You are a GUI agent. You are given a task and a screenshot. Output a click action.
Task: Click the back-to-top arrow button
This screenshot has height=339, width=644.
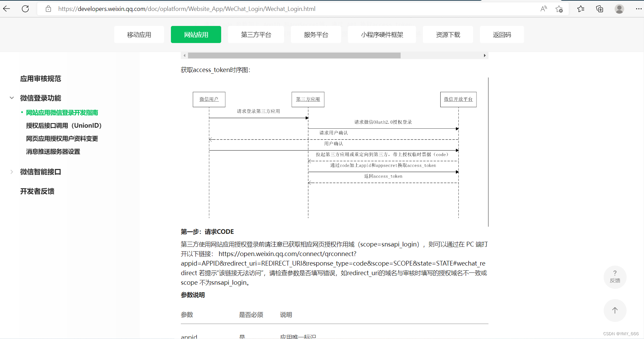pos(615,310)
